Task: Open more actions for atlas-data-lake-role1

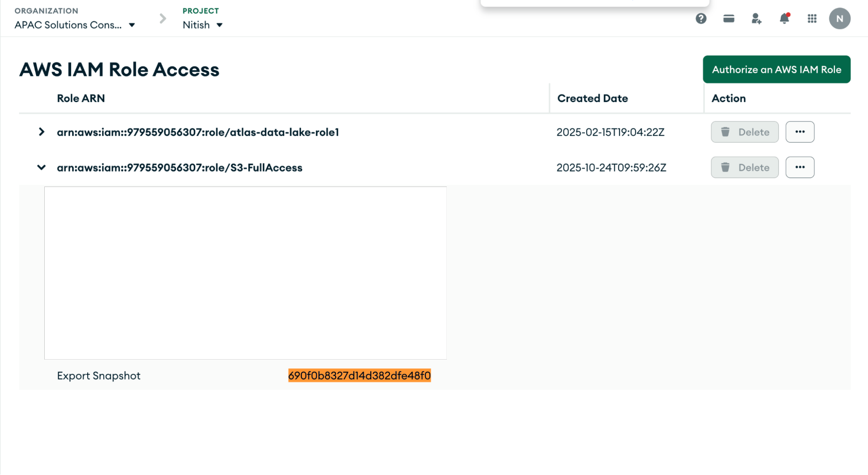Action: coord(799,132)
